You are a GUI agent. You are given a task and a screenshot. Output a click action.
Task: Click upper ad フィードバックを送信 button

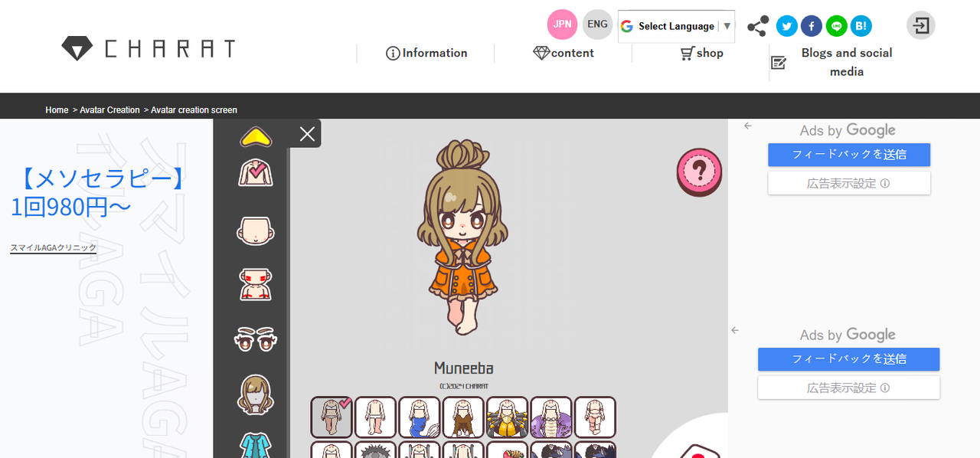click(x=849, y=155)
